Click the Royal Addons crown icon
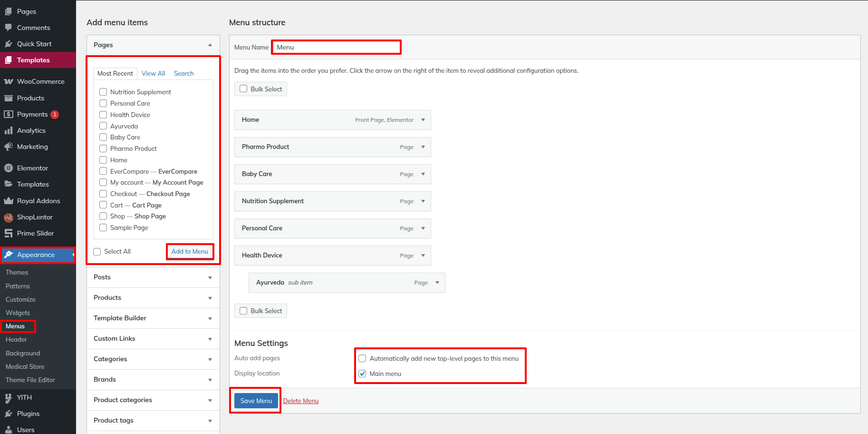The image size is (868, 434). [x=9, y=201]
